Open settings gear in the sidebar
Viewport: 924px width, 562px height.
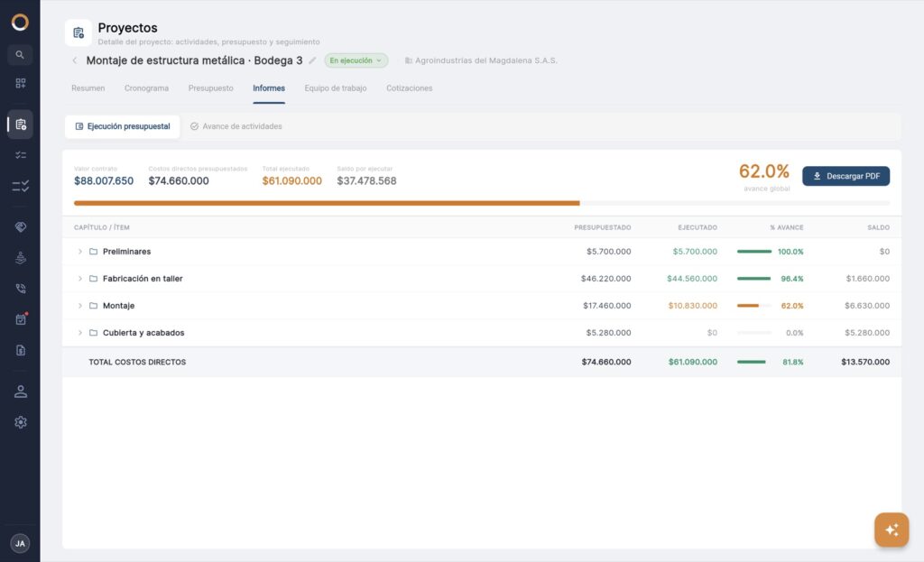20,422
